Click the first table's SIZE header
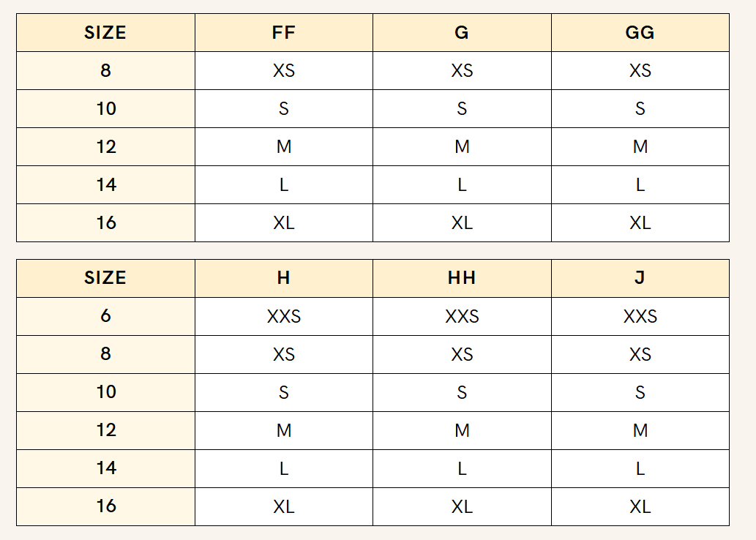 pos(105,33)
